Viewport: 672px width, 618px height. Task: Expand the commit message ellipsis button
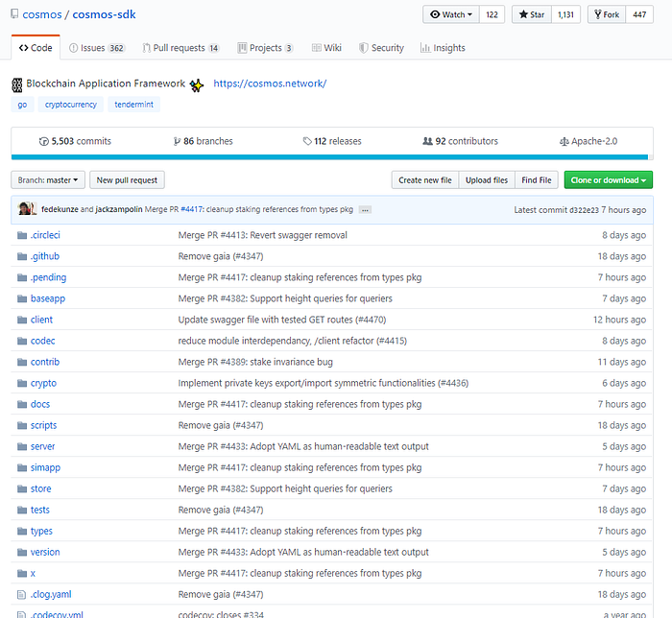point(365,210)
